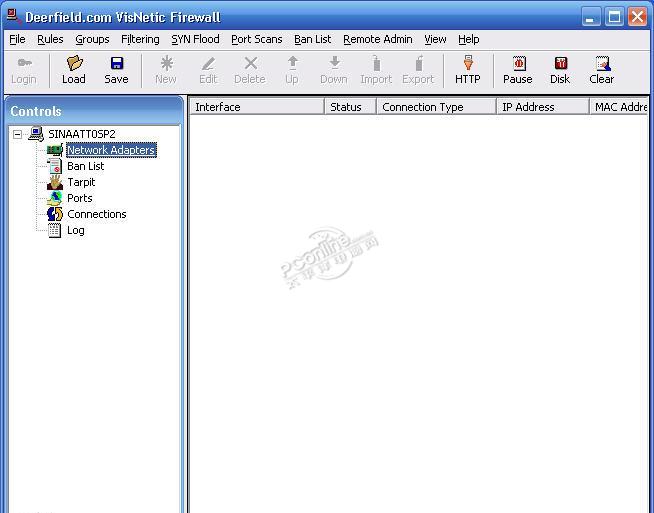
Task: Click the SINAATT0SP2 computer icon
Action: pos(36,134)
